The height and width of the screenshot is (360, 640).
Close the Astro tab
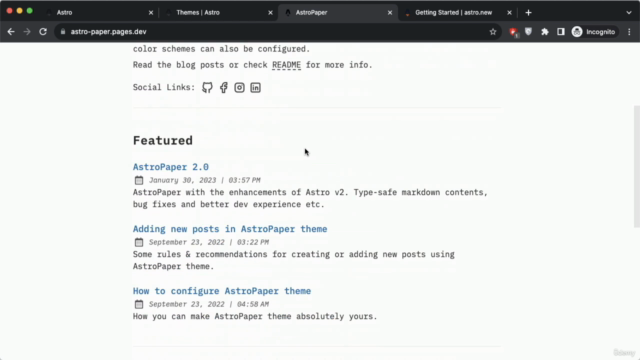click(x=151, y=13)
